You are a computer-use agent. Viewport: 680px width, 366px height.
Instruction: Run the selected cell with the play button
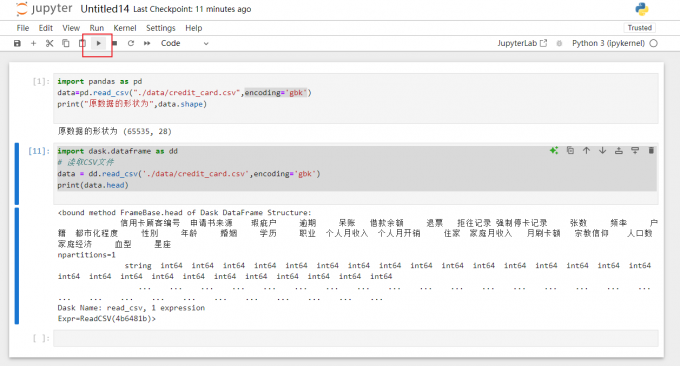coord(98,43)
